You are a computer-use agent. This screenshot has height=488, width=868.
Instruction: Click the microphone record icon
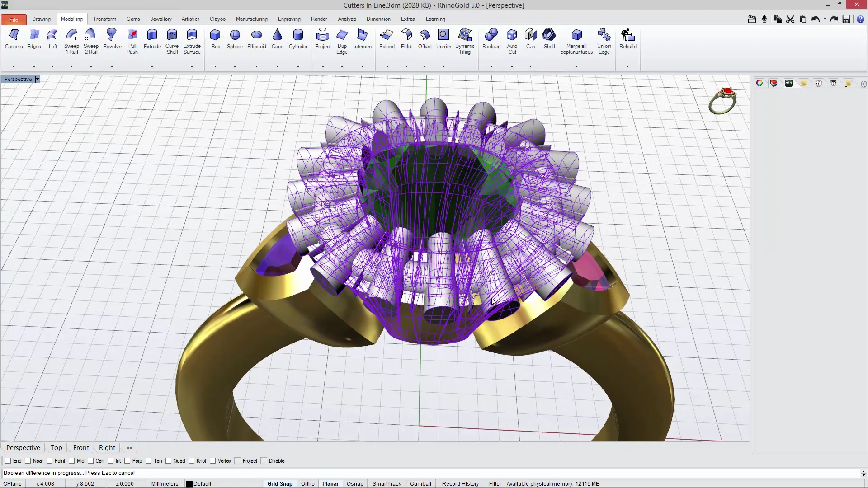click(764, 19)
